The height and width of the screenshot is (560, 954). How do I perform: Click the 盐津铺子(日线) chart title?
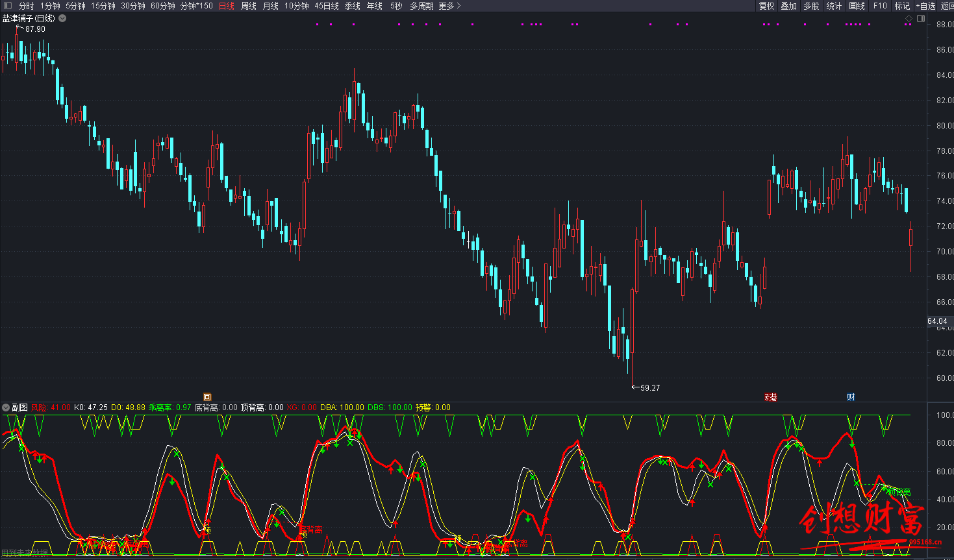(29, 19)
